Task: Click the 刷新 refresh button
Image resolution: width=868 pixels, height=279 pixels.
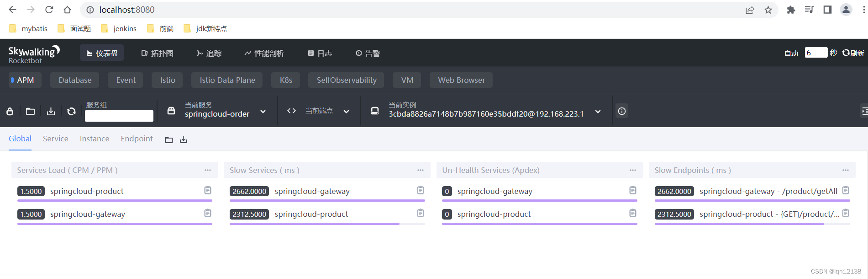Action: 853,53
